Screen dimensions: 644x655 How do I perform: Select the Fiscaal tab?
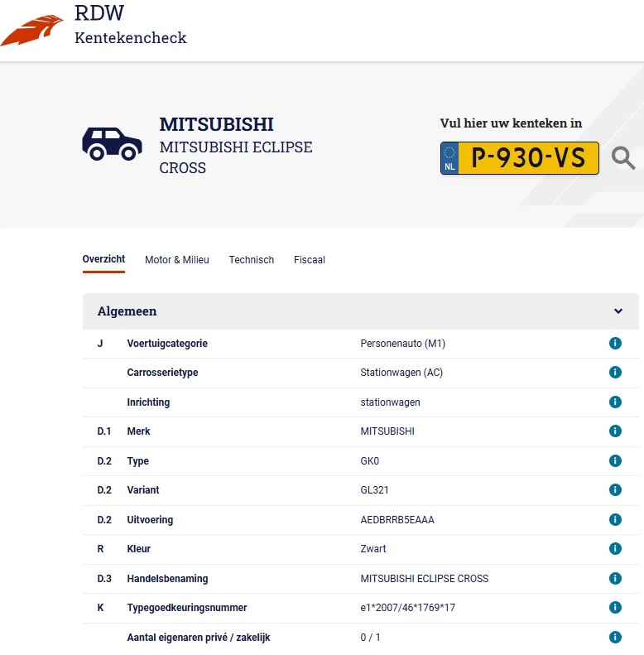(x=310, y=260)
